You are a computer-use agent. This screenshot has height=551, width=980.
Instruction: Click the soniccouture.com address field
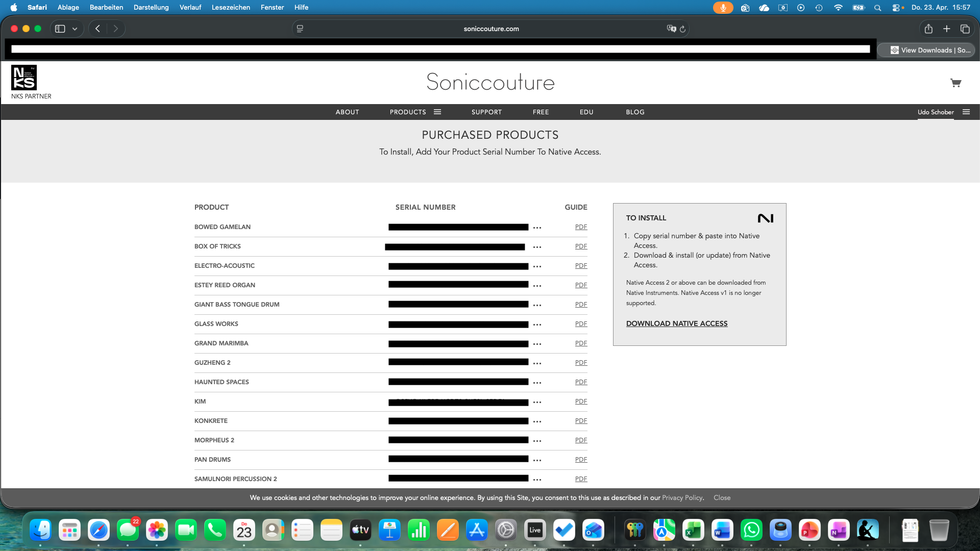pyautogui.click(x=491, y=29)
